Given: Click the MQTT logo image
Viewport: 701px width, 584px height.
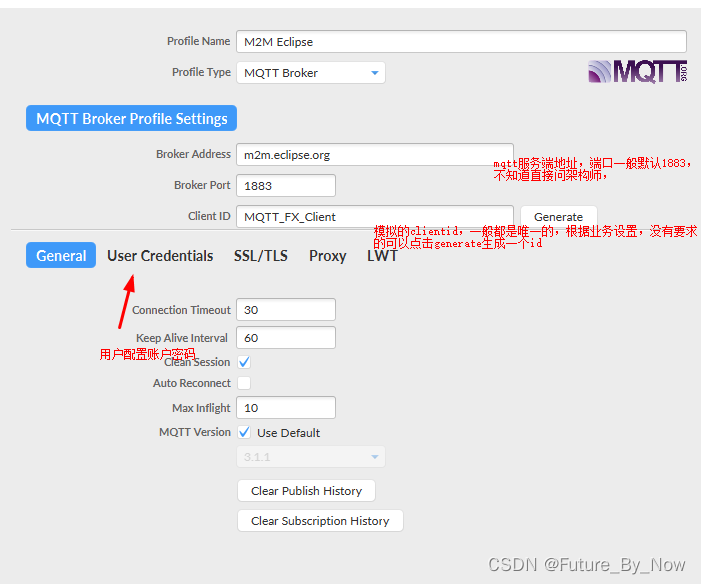Looking at the screenshot, I should tap(638, 72).
